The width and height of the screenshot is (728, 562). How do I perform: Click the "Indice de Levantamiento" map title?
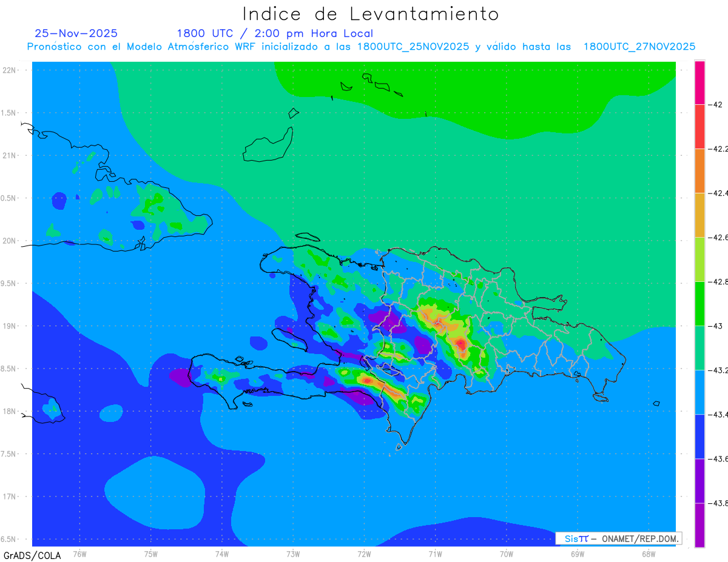[371, 14]
